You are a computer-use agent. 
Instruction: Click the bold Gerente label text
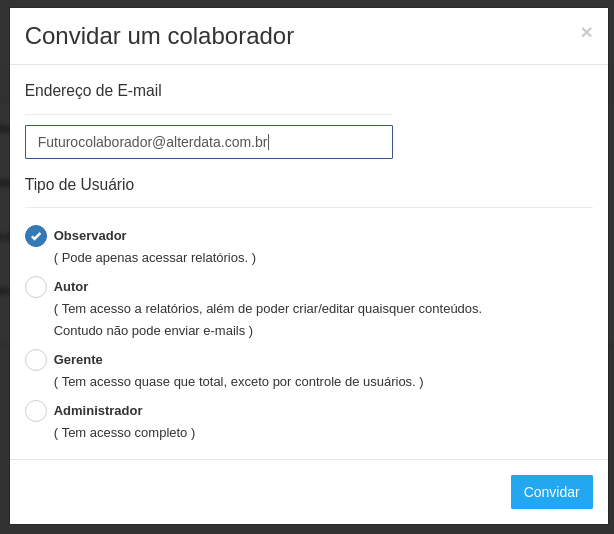click(78, 360)
